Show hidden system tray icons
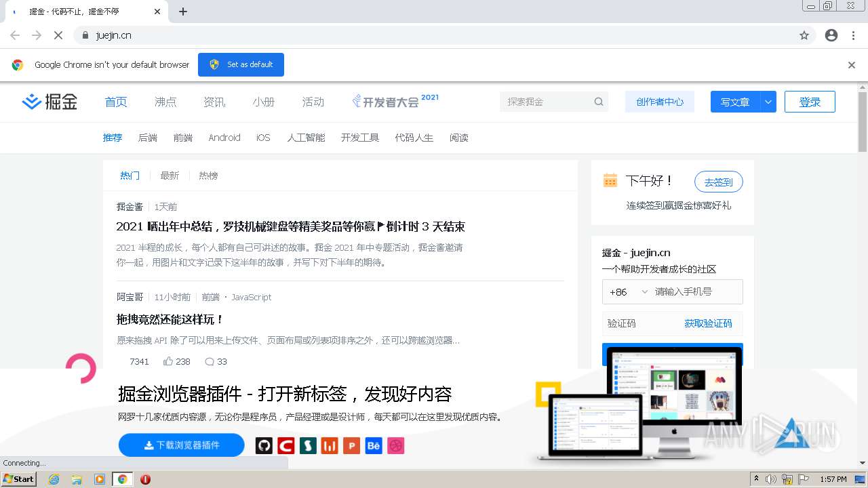This screenshot has height=488, width=868. [756, 479]
